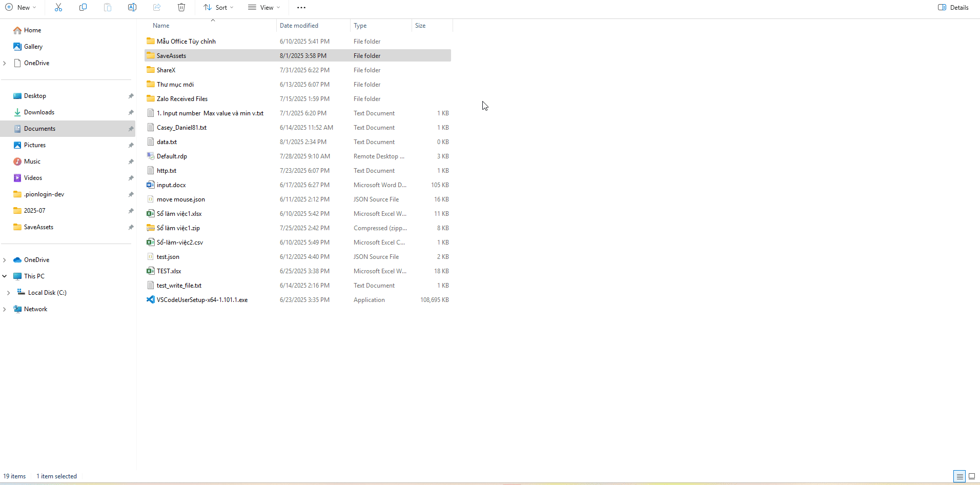Image resolution: width=980 pixels, height=485 pixels.
Task: Select the VSCodeUserSetup exe file
Action: tap(202, 300)
